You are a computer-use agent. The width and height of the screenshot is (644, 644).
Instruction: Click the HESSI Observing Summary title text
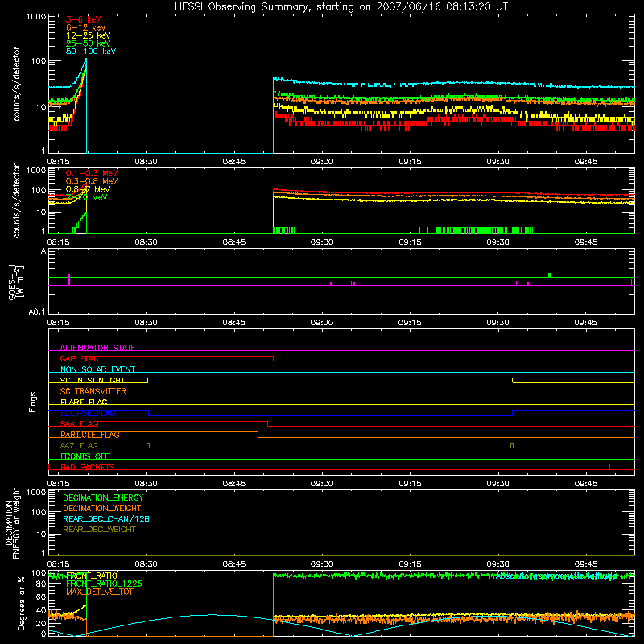[341, 7]
